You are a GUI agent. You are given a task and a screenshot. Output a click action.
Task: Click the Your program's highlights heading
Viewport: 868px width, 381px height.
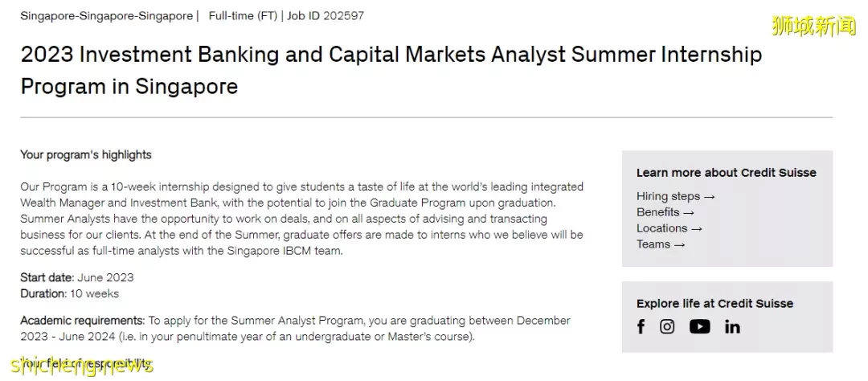pos(86,155)
